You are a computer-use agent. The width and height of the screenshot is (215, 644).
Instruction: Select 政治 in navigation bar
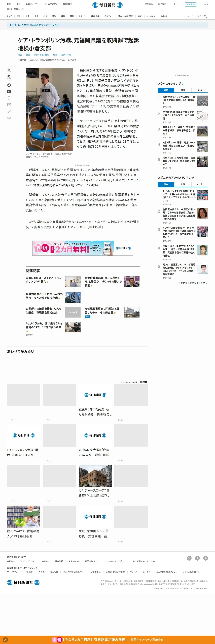[54, 16]
